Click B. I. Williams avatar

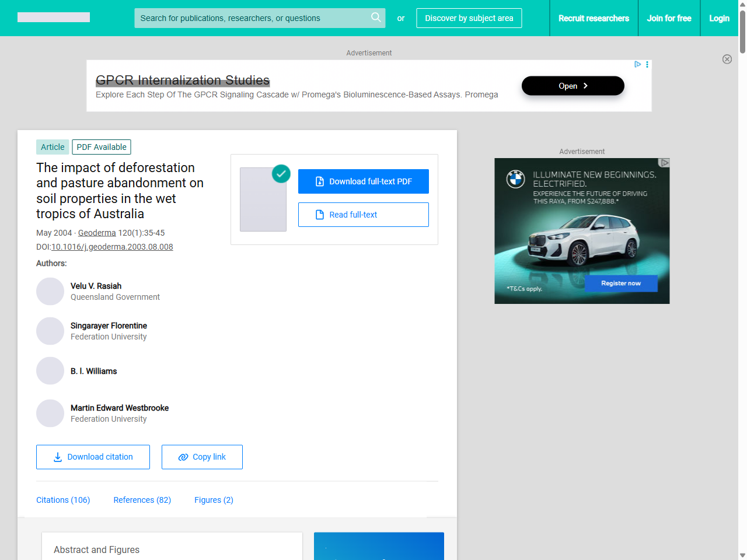(50, 371)
